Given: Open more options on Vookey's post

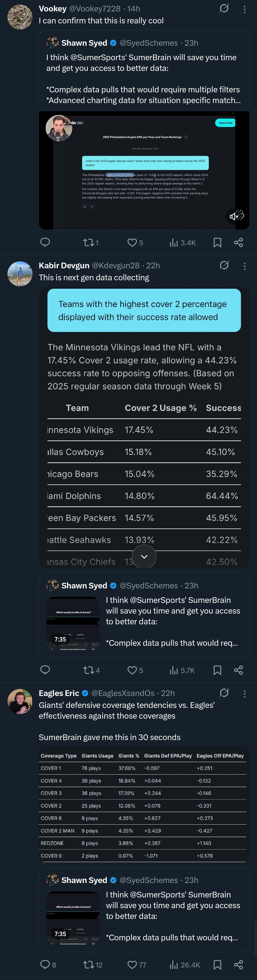Looking at the screenshot, I should 244,9.
